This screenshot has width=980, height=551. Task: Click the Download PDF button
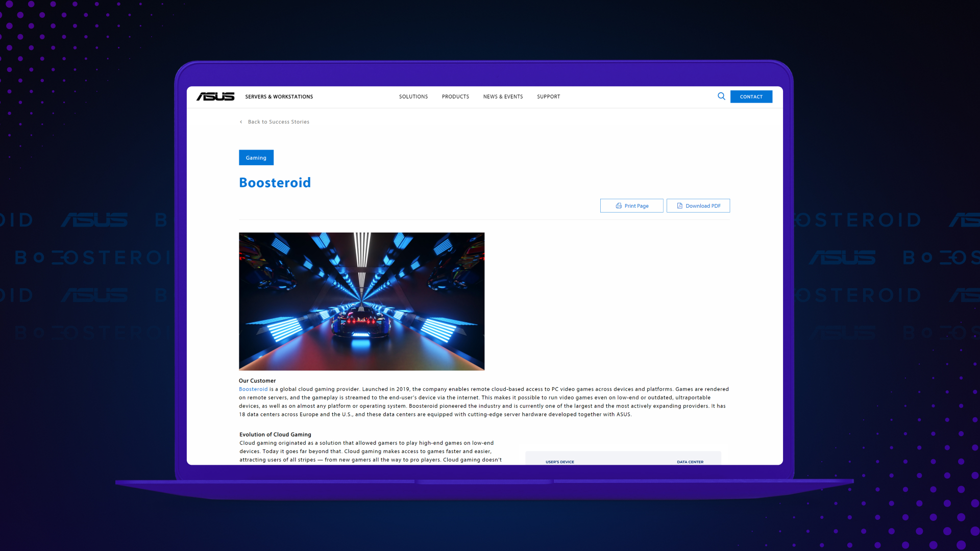(x=698, y=206)
